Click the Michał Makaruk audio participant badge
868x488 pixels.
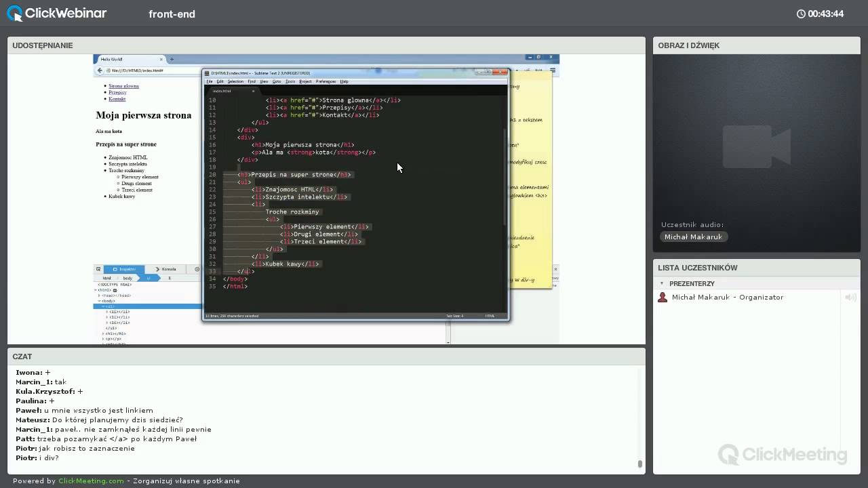[694, 237]
